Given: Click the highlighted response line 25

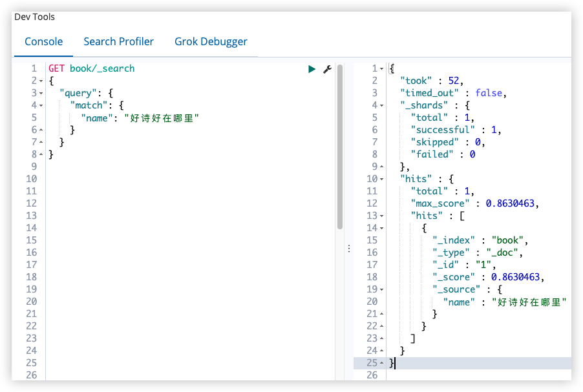Looking at the screenshot, I should pyautogui.click(x=462, y=363).
